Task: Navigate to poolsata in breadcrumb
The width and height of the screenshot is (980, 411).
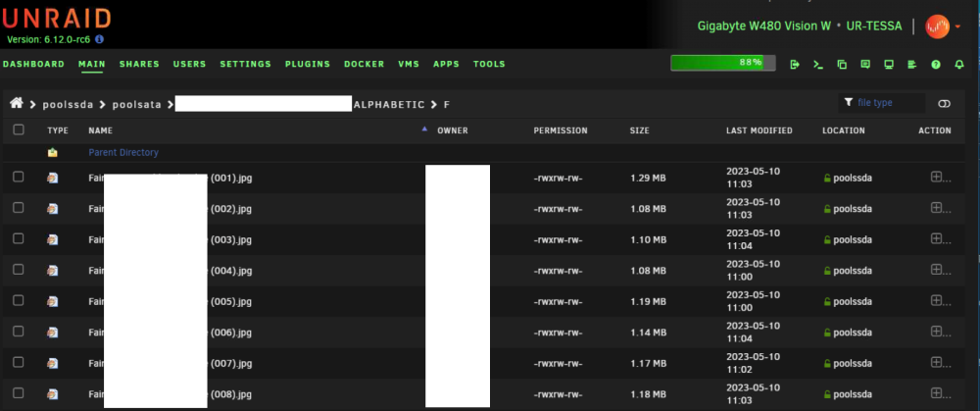Action: click(137, 105)
